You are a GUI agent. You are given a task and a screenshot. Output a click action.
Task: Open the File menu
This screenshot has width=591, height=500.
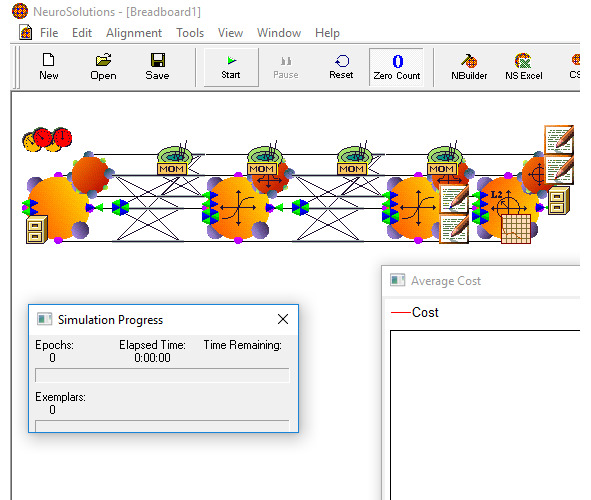(x=49, y=33)
